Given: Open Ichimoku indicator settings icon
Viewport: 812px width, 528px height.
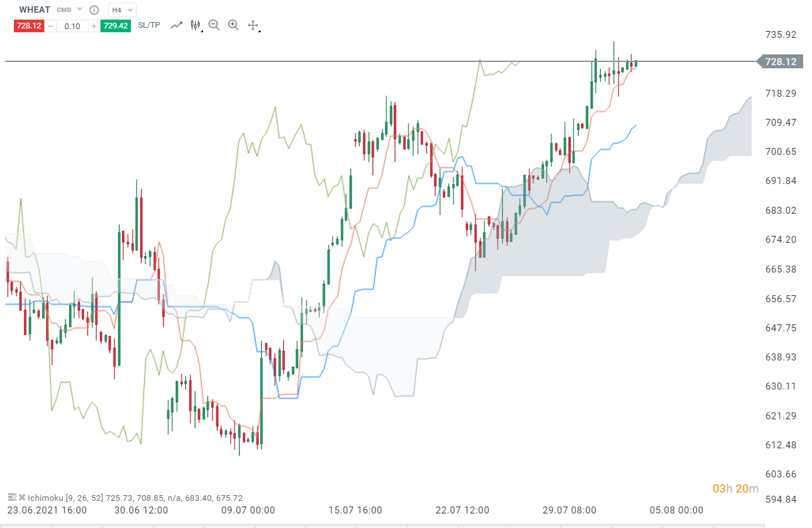Looking at the screenshot, I should click(x=12, y=498).
